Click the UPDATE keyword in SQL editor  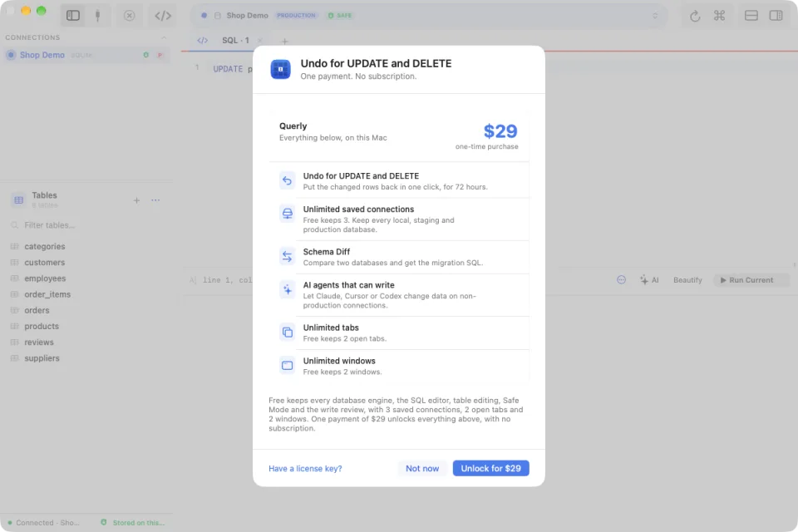click(x=228, y=69)
